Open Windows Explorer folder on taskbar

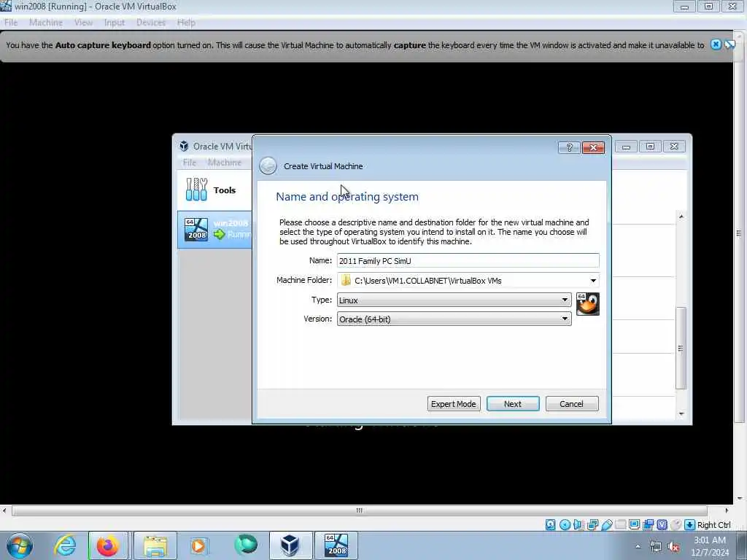tap(155, 545)
